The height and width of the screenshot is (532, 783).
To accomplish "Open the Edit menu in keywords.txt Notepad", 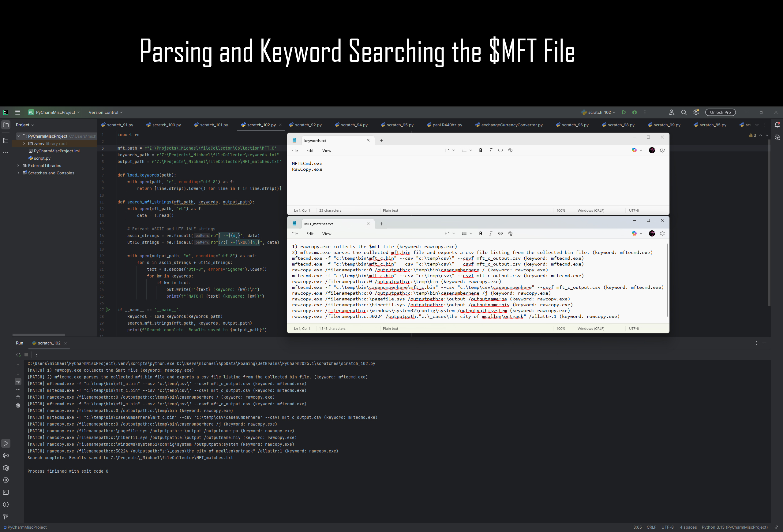I will [x=310, y=151].
